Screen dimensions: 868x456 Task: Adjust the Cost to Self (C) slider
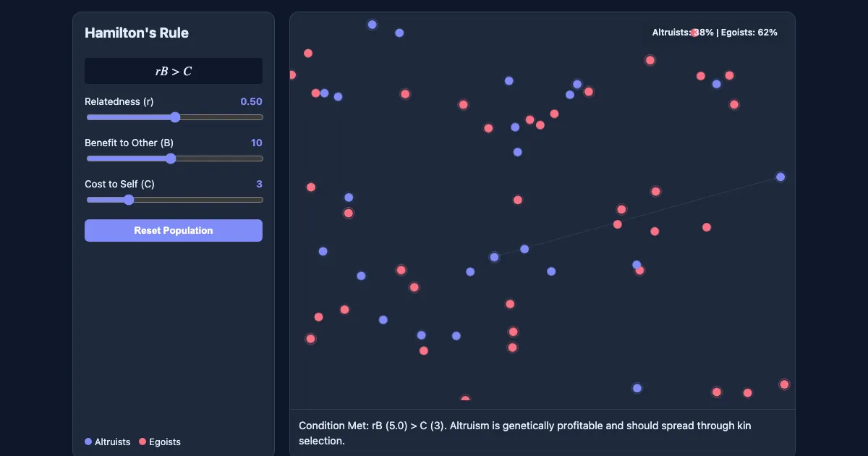[x=174, y=200]
